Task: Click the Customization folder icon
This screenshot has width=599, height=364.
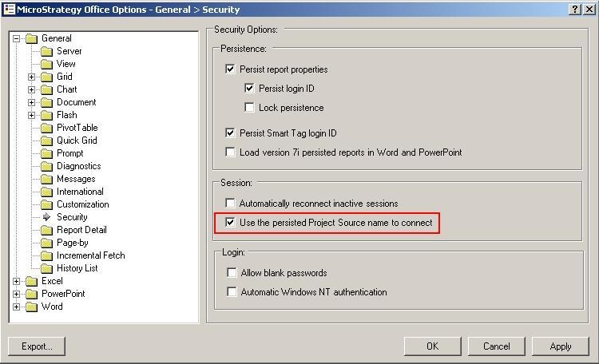Action: click(x=46, y=204)
